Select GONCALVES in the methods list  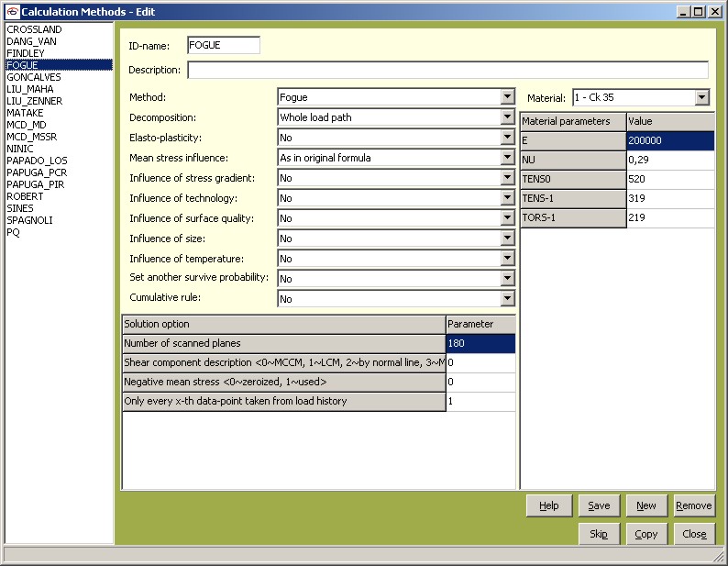tap(59, 77)
